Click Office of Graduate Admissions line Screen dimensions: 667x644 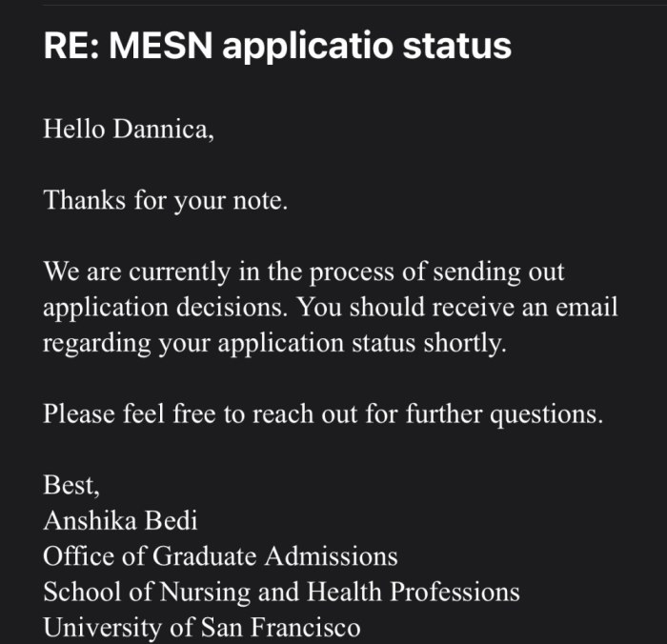[x=219, y=555]
